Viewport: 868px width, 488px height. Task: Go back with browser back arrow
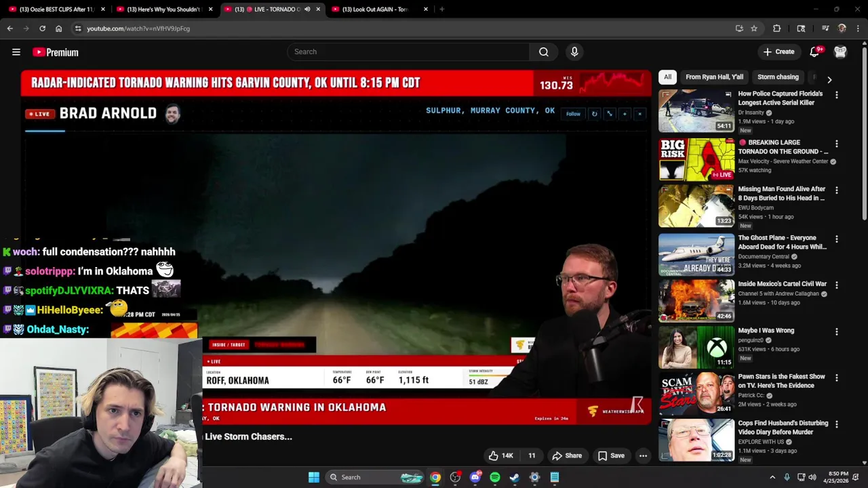click(10, 28)
